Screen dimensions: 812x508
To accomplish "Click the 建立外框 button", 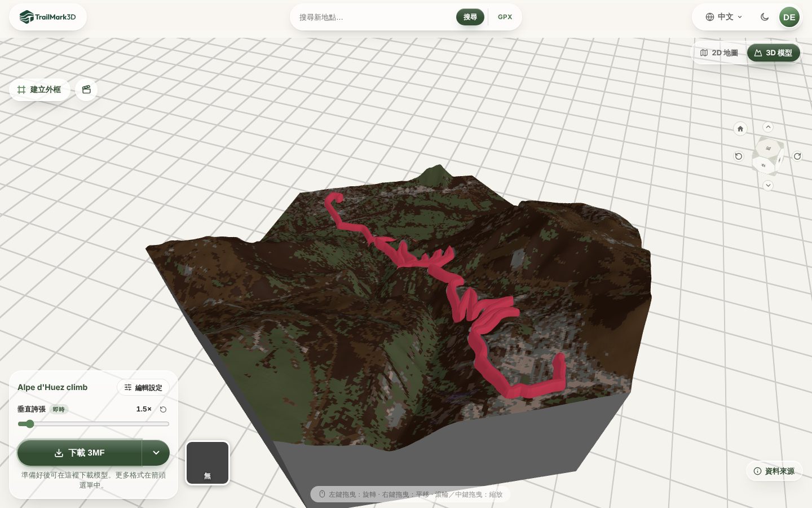I will (39, 90).
